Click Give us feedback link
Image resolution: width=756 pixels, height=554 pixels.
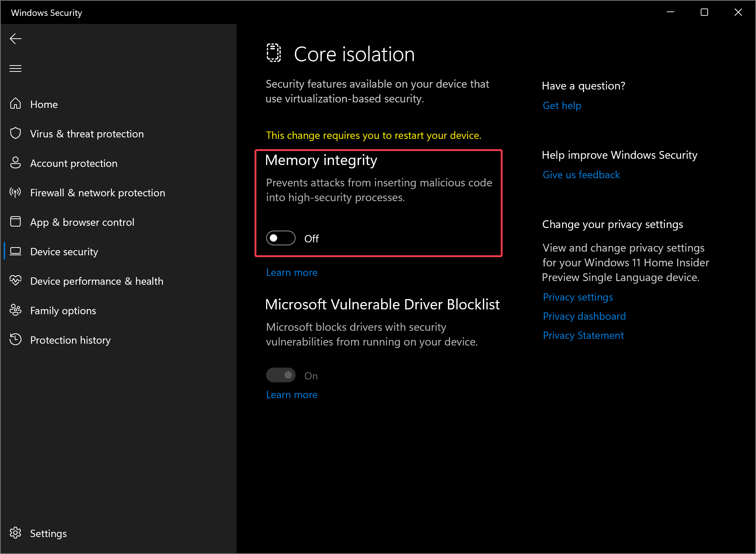[581, 175]
